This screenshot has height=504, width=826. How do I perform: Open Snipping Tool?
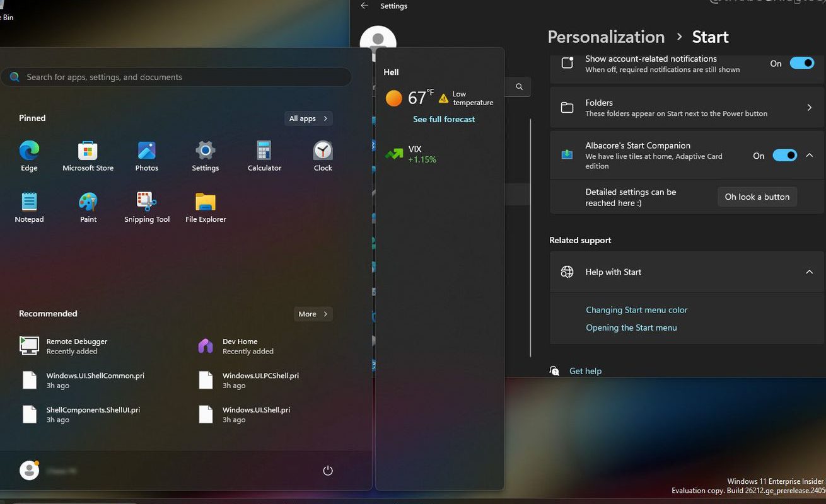click(147, 208)
